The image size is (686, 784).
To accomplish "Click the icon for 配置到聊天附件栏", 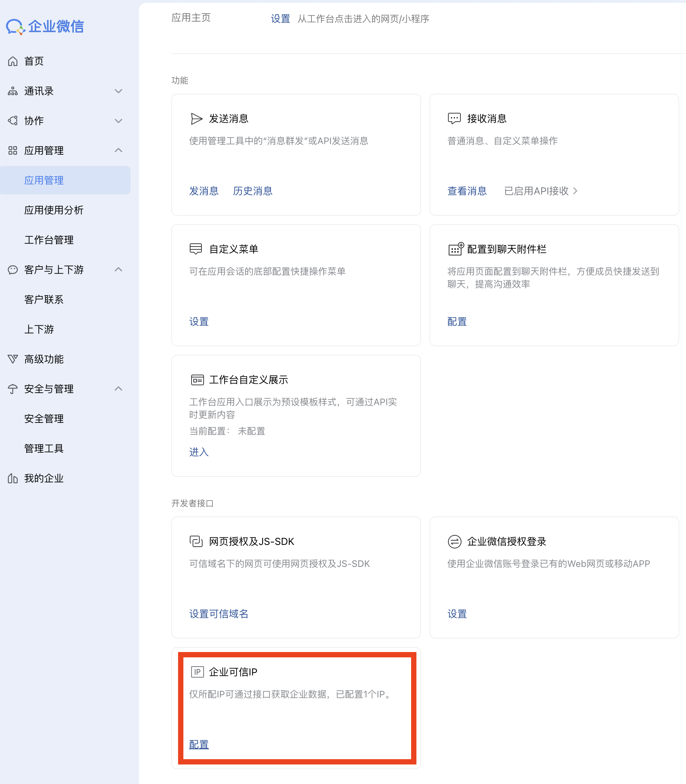I will (456, 249).
